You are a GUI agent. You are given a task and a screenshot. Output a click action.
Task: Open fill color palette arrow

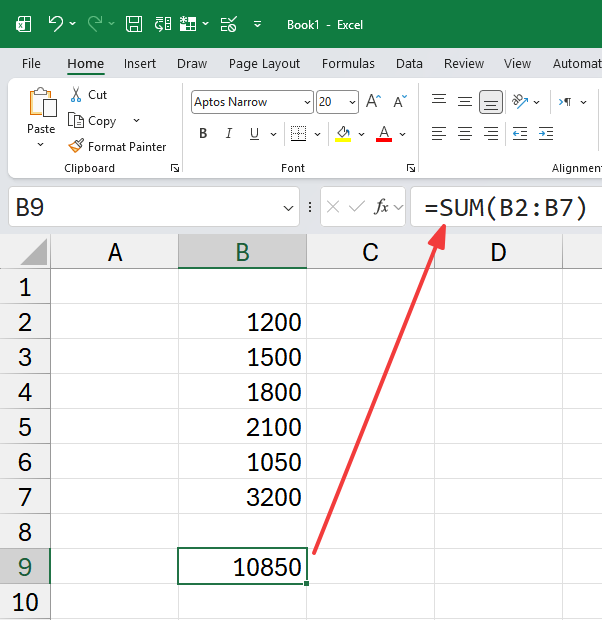(x=361, y=134)
